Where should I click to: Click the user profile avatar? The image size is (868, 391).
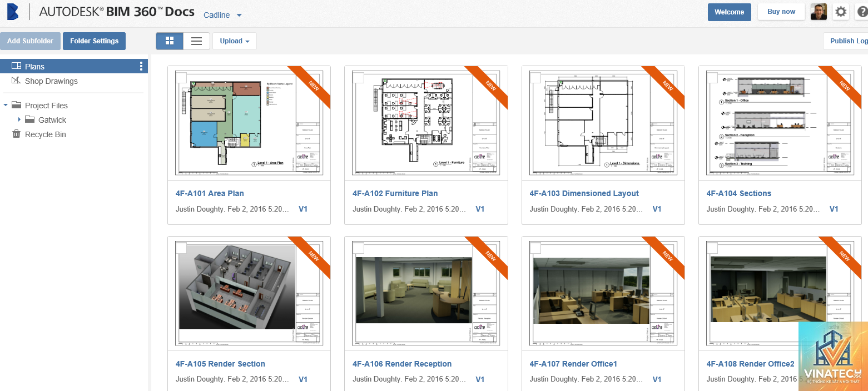coord(819,12)
